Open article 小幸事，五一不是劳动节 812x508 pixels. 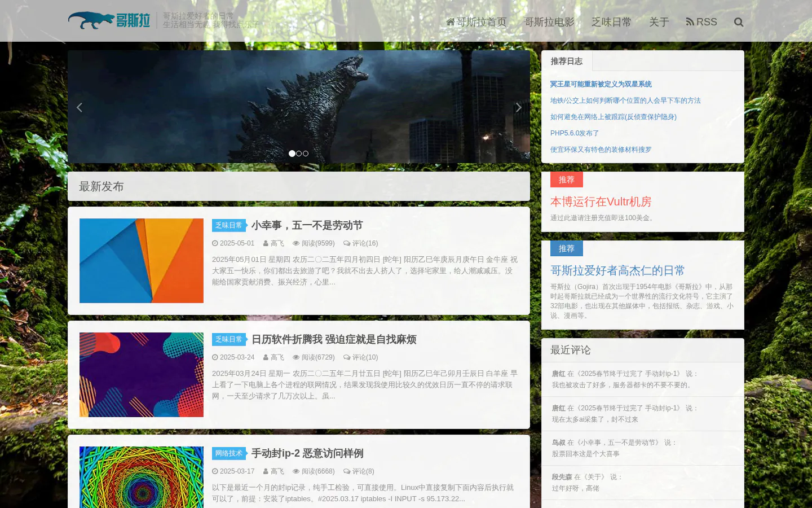click(x=307, y=225)
